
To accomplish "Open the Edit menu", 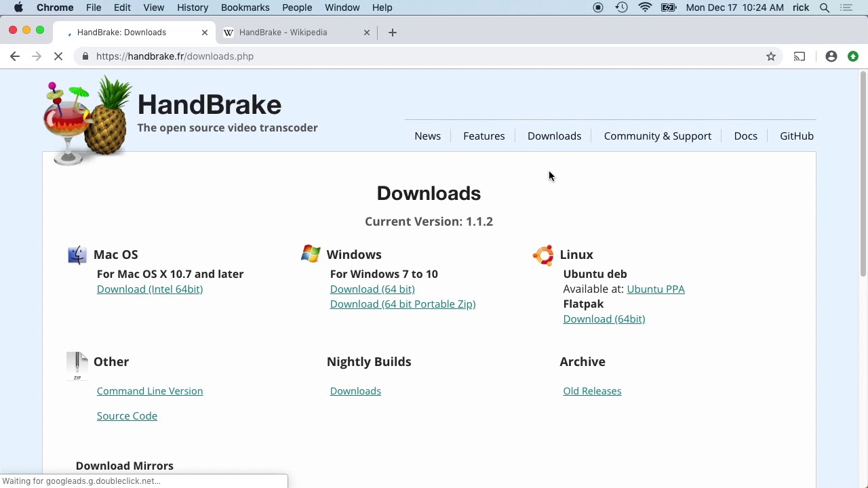I will point(122,7).
